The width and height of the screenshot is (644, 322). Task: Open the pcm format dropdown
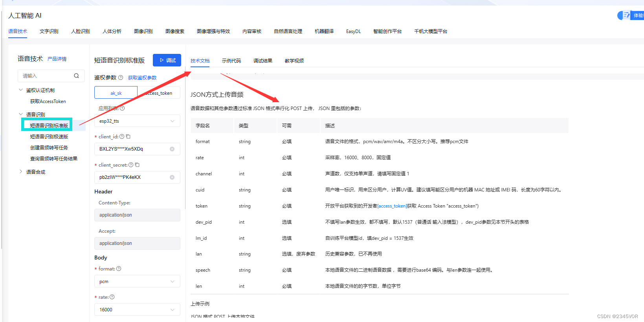pyautogui.click(x=137, y=282)
